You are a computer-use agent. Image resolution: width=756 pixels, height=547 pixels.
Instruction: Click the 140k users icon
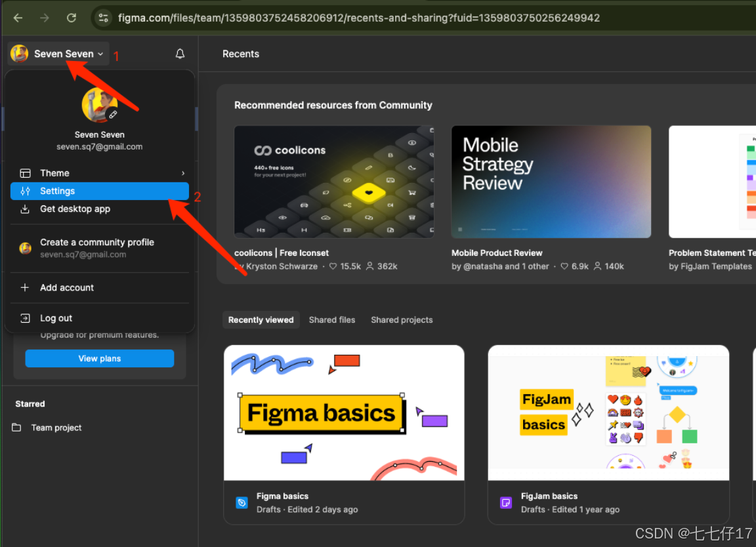tap(597, 266)
